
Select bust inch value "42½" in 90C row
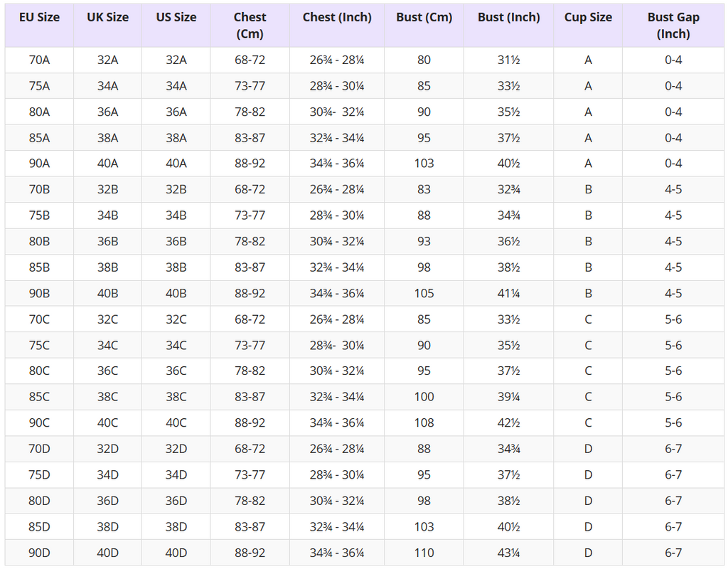(x=508, y=423)
